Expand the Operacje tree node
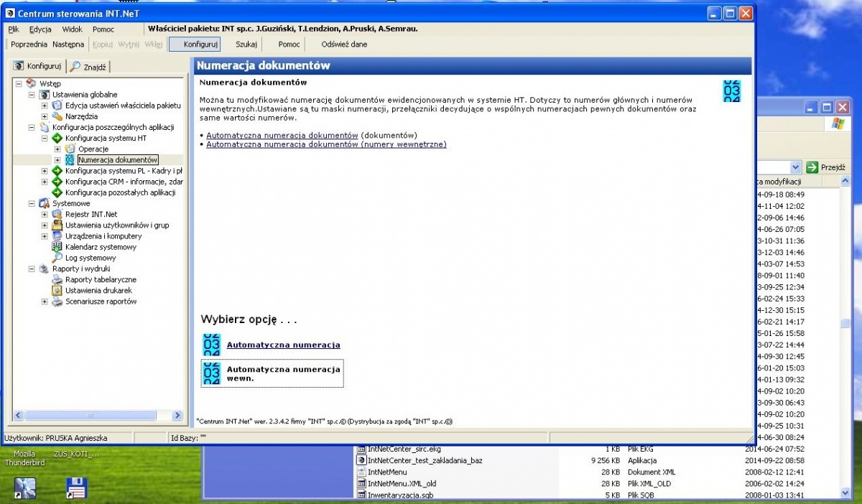This screenshot has width=862, height=504. [x=57, y=149]
